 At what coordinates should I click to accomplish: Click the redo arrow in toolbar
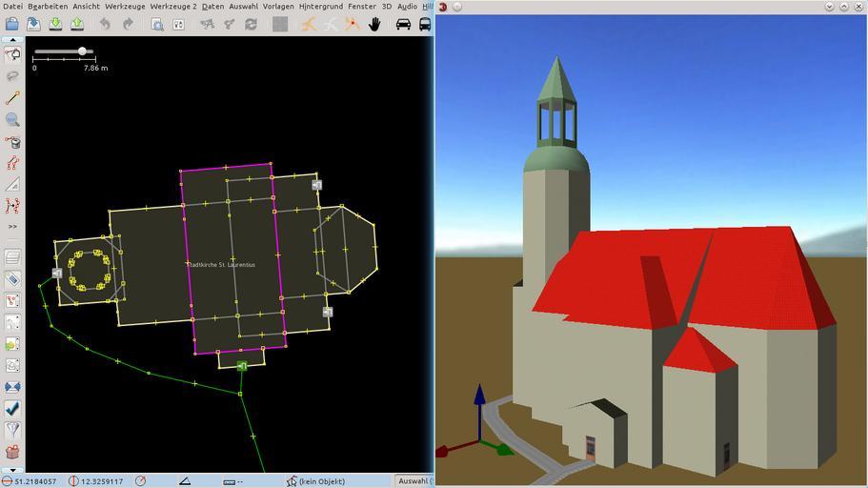click(128, 24)
